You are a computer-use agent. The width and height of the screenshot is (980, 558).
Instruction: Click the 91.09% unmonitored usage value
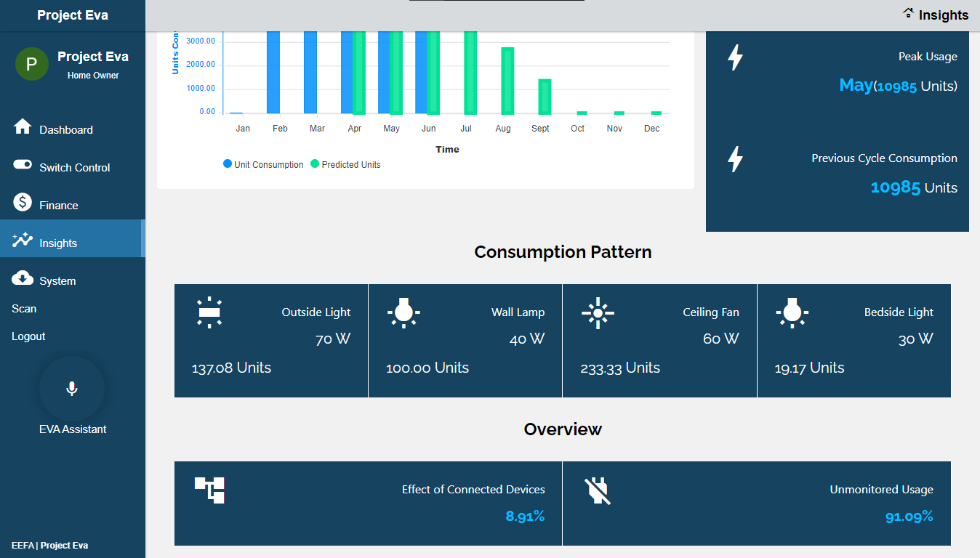tap(909, 517)
